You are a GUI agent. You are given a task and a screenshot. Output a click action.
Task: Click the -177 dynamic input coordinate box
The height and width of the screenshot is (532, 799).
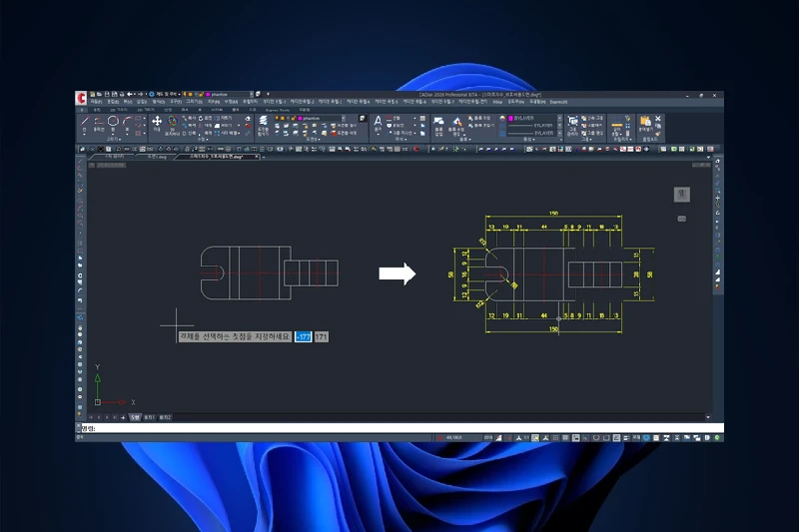pos(303,337)
